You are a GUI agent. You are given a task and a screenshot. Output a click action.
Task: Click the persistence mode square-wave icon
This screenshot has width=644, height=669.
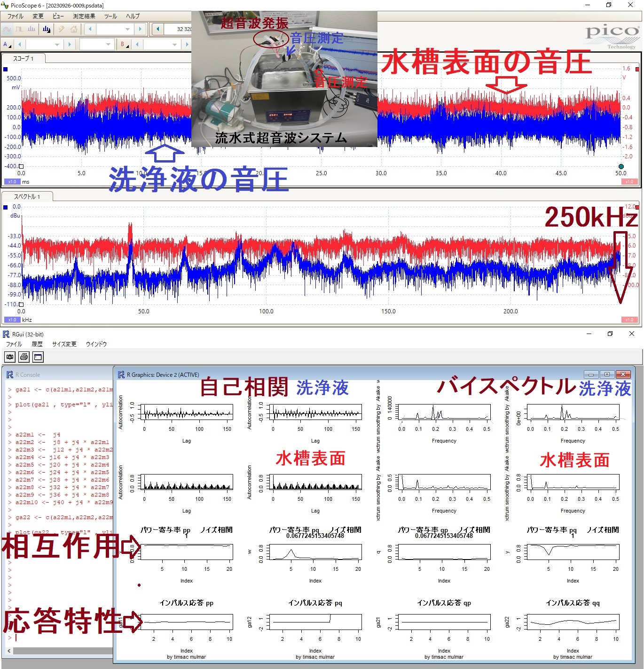(x=19, y=29)
